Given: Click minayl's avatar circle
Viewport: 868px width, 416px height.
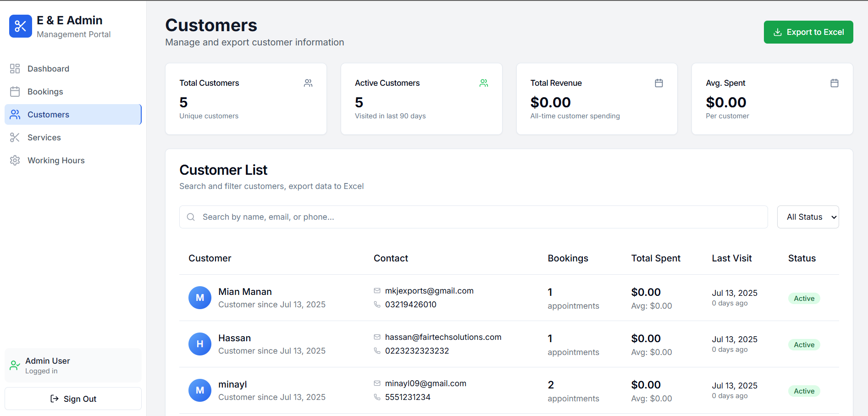Looking at the screenshot, I should point(200,390).
